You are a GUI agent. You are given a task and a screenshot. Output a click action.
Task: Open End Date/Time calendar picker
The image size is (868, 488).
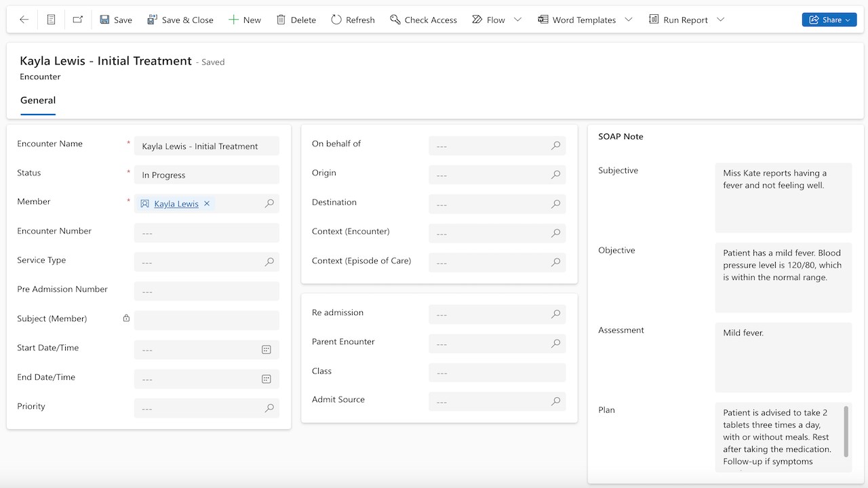[267, 379]
